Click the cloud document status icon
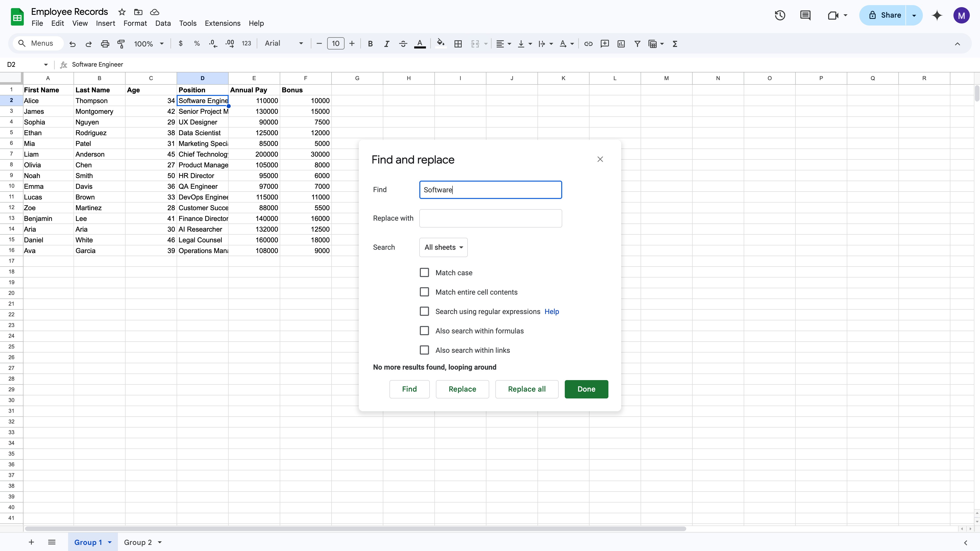Image resolution: width=980 pixels, height=551 pixels. coord(154,12)
